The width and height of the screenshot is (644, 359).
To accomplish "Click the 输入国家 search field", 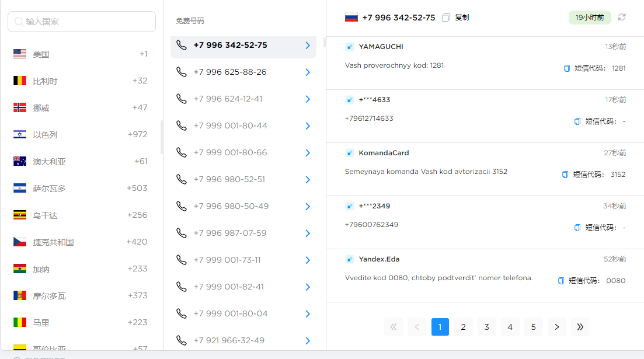I will tap(82, 22).
